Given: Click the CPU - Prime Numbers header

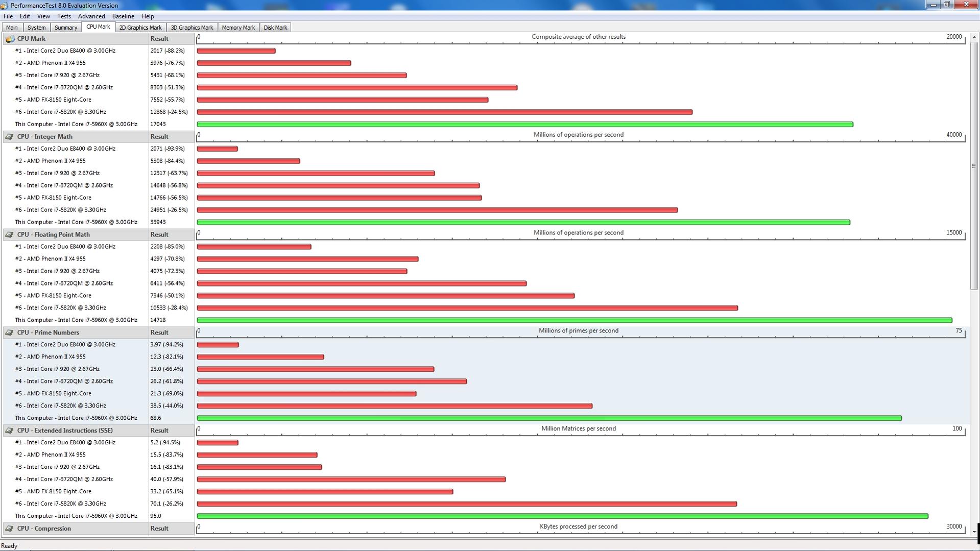Looking at the screenshot, I should [x=75, y=333].
